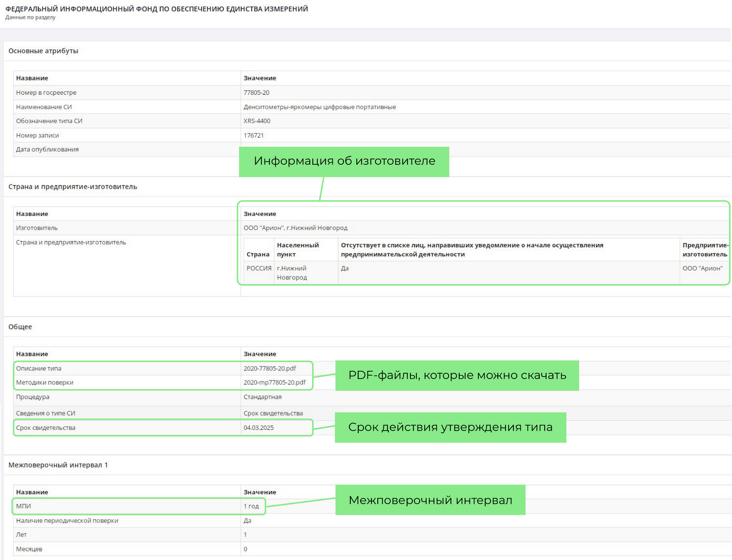Click the 'Срок действия утверждения типа' callout
This screenshot has height=560, width=732.
450,427
